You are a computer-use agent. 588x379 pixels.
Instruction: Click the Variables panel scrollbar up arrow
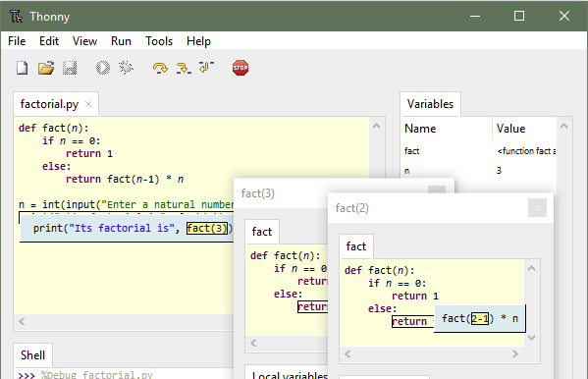pyautogui.click(x=563, y=126)
